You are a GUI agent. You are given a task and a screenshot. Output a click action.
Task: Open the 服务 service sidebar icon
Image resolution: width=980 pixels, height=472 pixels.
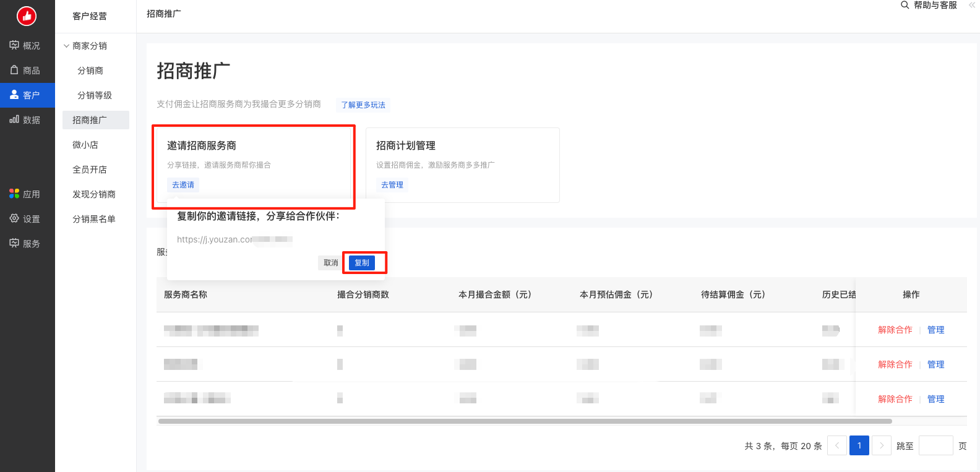click(x=14, y=243)
